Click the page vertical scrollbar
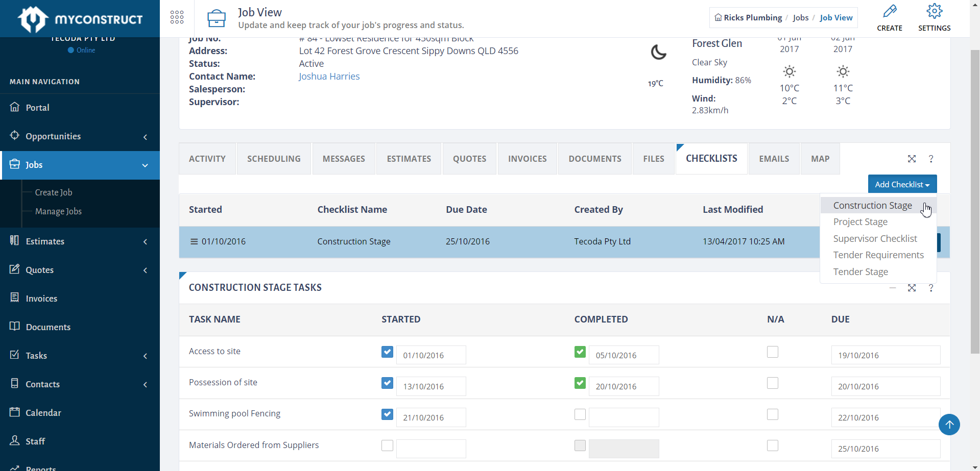 point(975,202)
